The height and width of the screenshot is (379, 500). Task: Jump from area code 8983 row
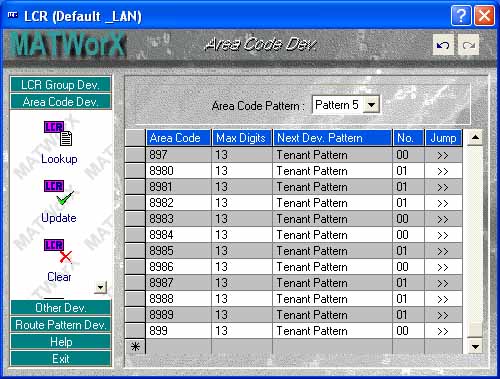click(443, 219)
